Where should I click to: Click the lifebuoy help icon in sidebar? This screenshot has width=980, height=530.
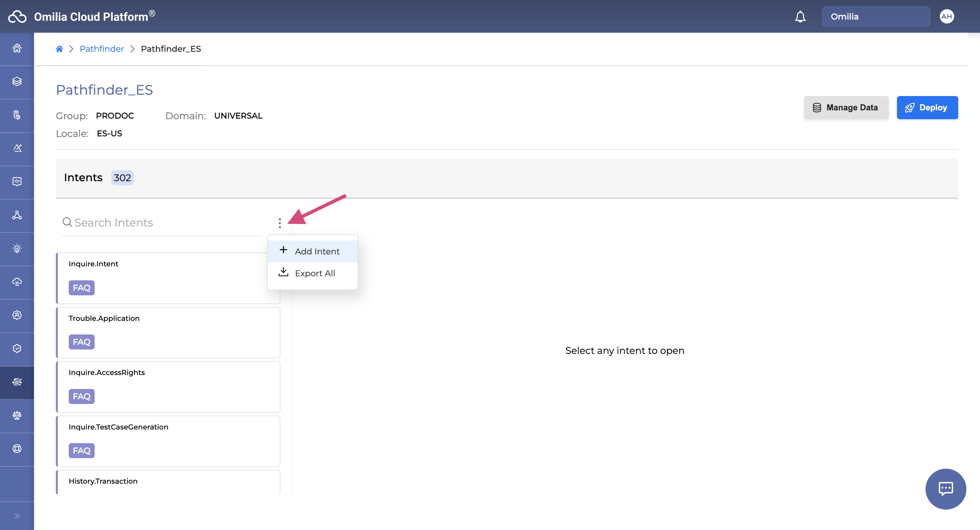click(17, 449)
